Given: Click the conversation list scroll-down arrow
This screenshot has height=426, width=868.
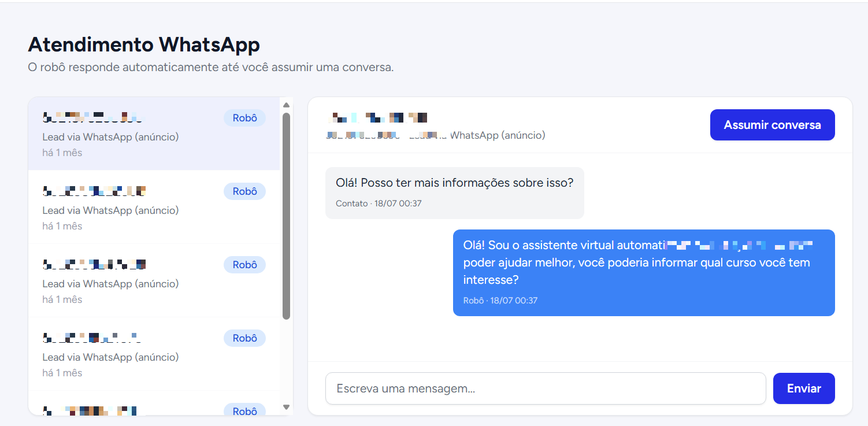Looking at the screenshot, I should [x=286, y=407].
